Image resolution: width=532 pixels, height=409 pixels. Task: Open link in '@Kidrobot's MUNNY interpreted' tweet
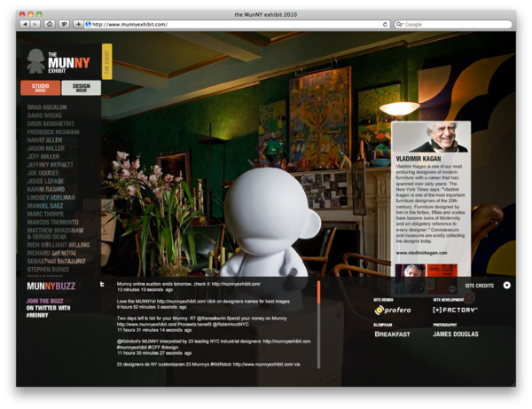[x=286, y=341]
